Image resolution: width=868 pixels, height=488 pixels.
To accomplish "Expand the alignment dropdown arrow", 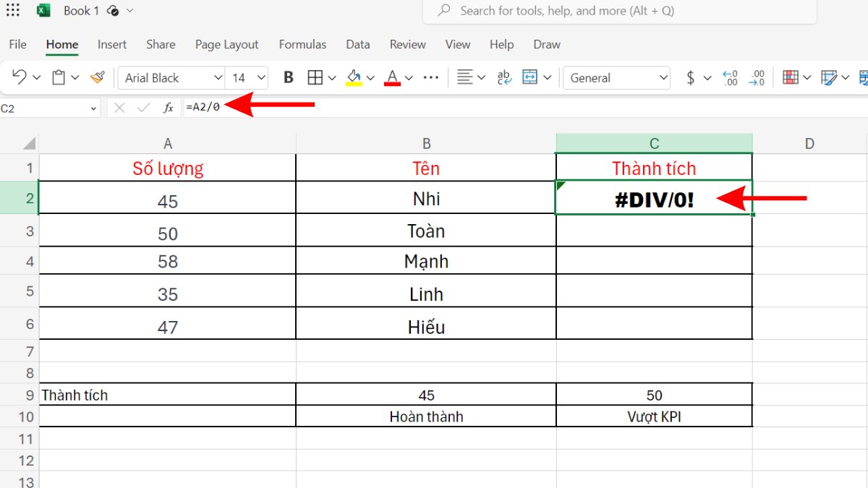I will tap(482, 77).
